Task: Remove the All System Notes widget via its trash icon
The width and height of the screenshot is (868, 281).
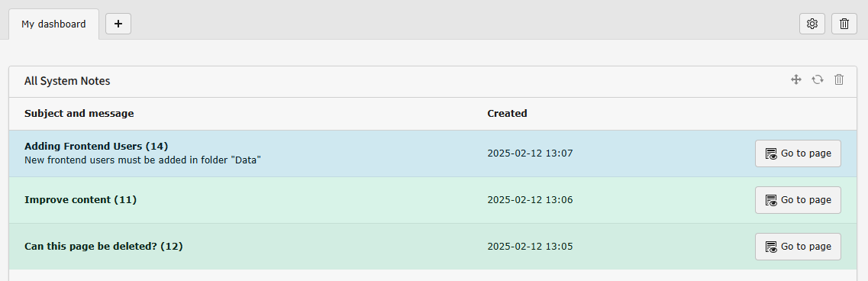Action: coord(839,80)
